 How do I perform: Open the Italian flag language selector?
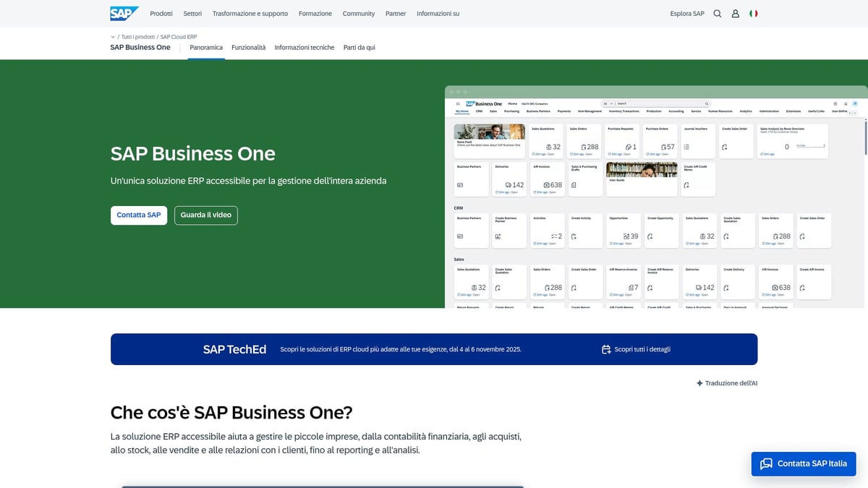coord(753,13)
